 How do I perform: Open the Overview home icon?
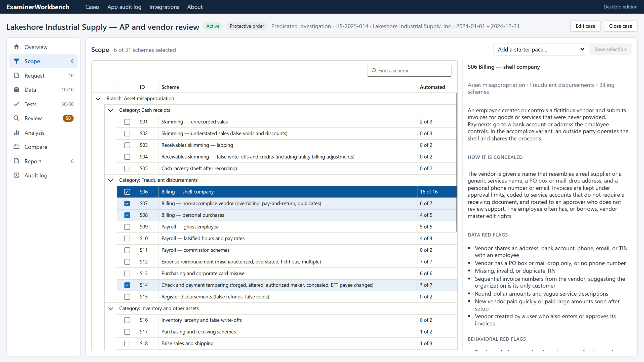(17, 47)
